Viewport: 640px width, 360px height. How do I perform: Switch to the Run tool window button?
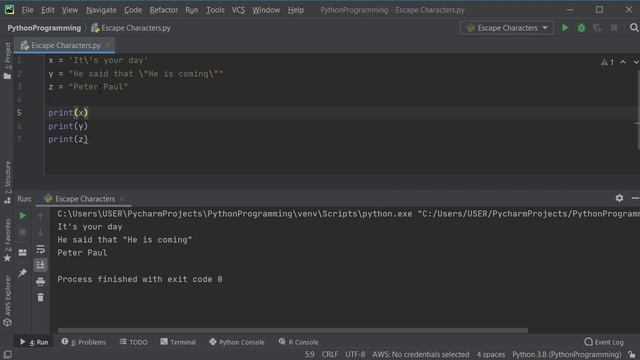[34, 342]
